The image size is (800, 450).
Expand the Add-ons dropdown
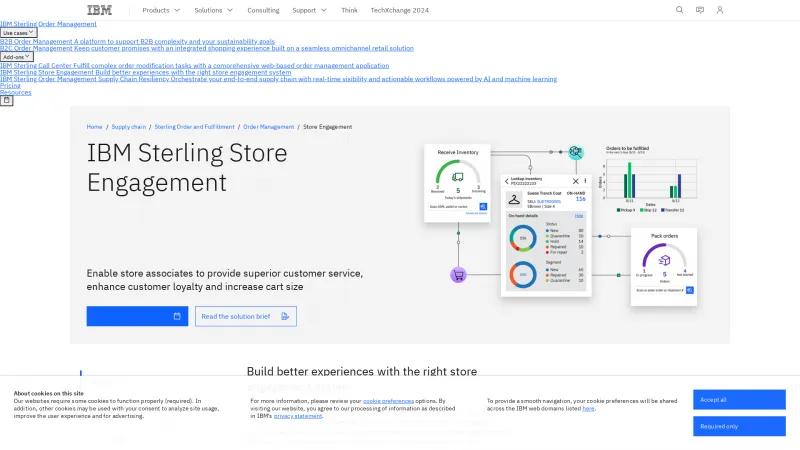pyautogui.click(x=17, y=57)
